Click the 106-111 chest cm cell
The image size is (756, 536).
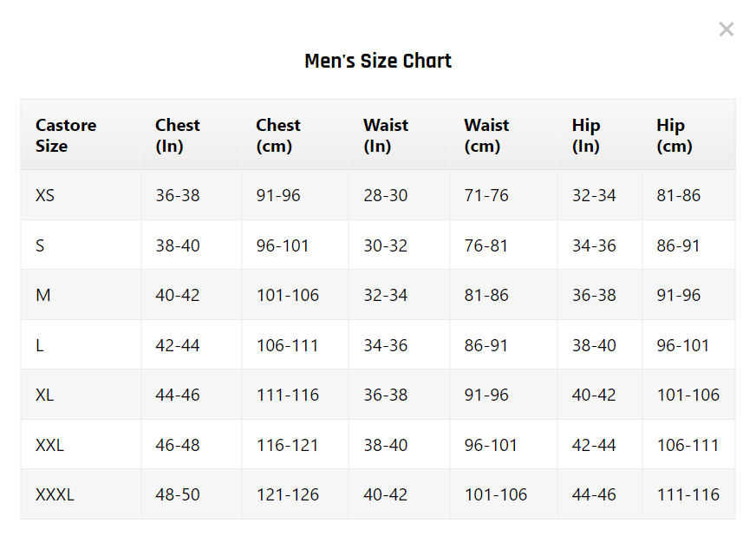288,345
